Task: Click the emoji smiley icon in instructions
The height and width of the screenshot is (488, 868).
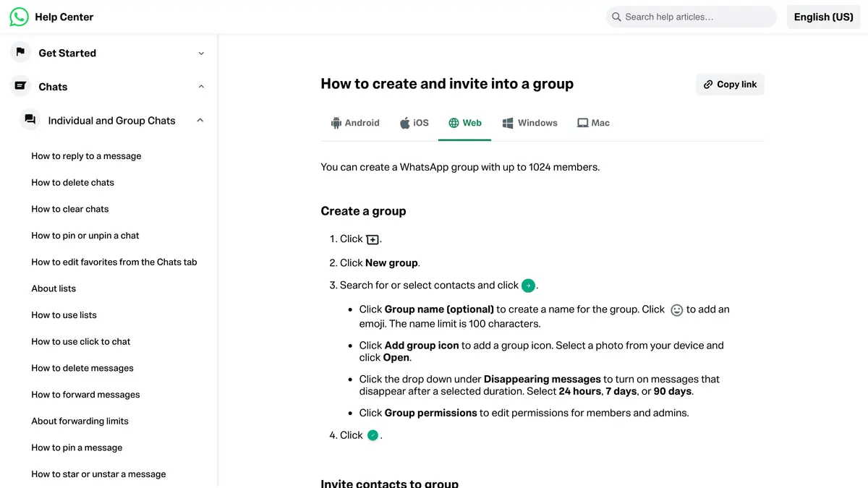Action: [677, 309]
